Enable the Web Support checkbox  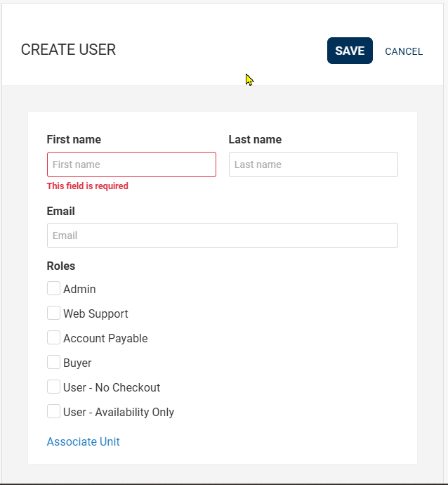coord(54,313)
